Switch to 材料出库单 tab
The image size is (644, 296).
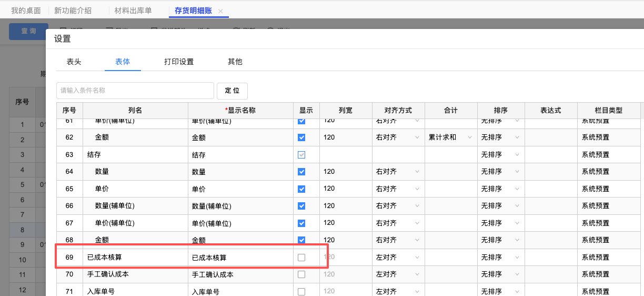[x=133, y=11]
